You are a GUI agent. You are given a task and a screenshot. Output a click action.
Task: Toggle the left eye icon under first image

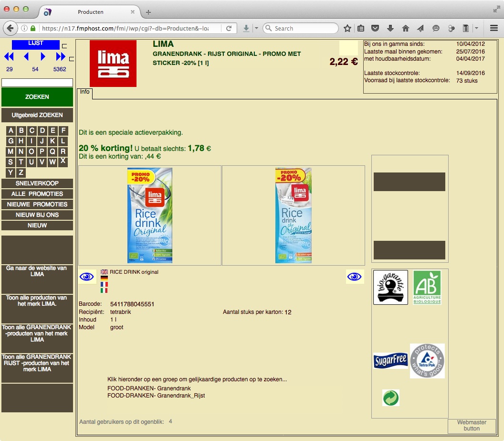87,277
